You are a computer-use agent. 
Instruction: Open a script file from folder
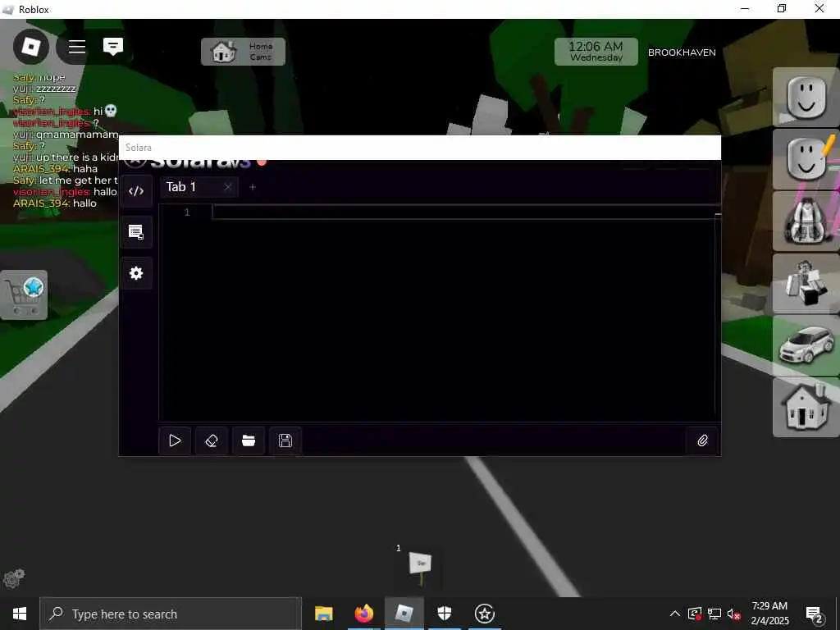249,441
